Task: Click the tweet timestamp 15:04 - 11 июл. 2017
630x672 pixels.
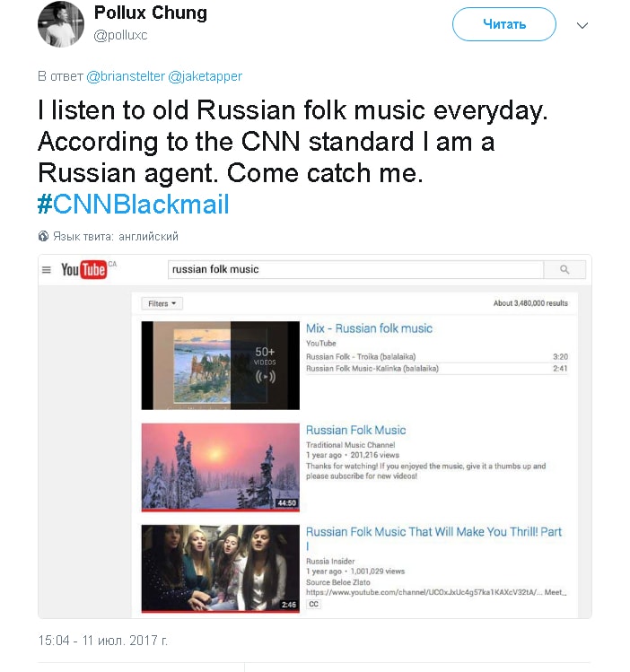Action: [103, 641]
